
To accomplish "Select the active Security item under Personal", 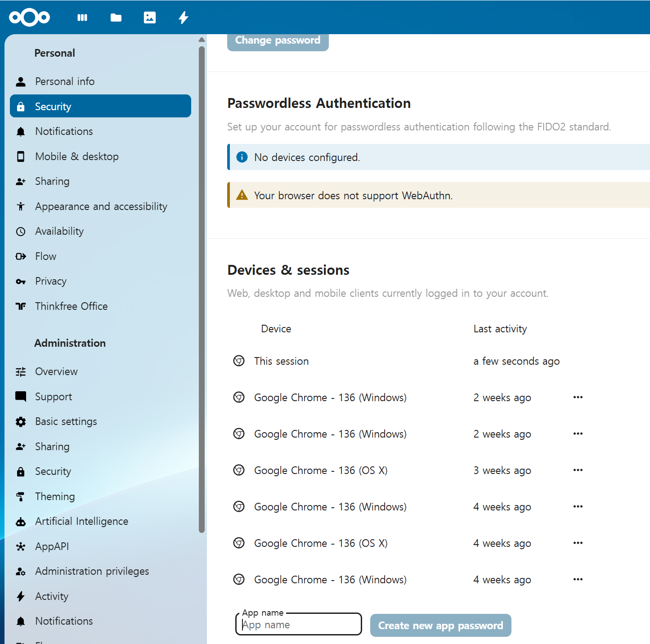I will click(100, 106).
